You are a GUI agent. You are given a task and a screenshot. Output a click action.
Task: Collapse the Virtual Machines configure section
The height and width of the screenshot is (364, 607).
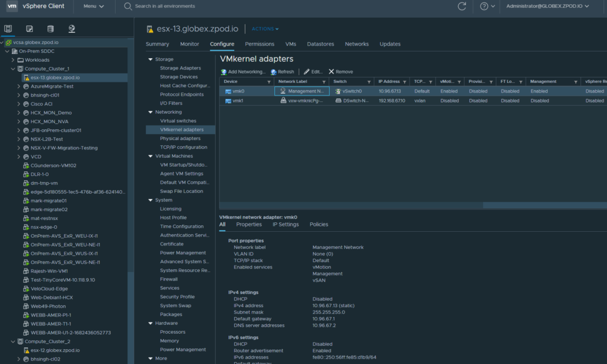click(x=151, y=156)
